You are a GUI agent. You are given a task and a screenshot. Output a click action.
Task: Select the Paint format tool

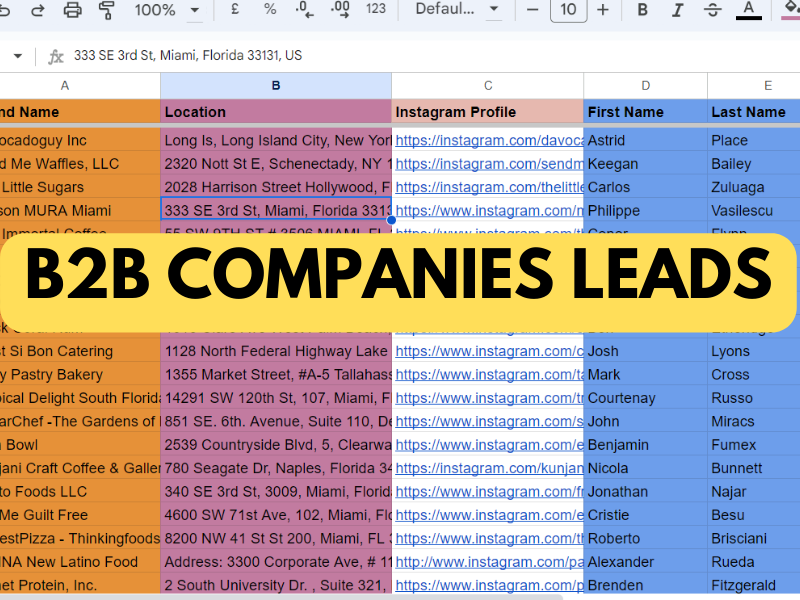tap(107, 10)
